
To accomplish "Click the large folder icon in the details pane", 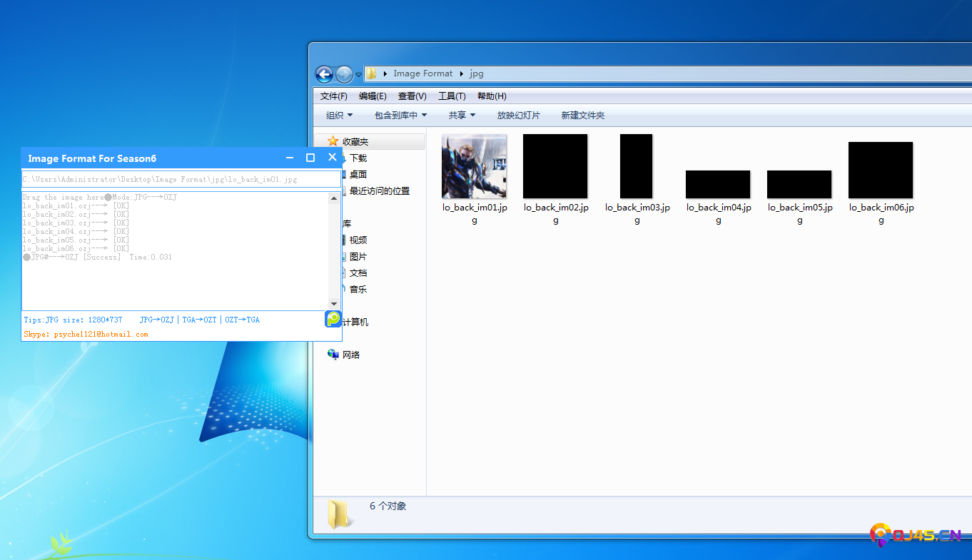I will pos(338,514).
